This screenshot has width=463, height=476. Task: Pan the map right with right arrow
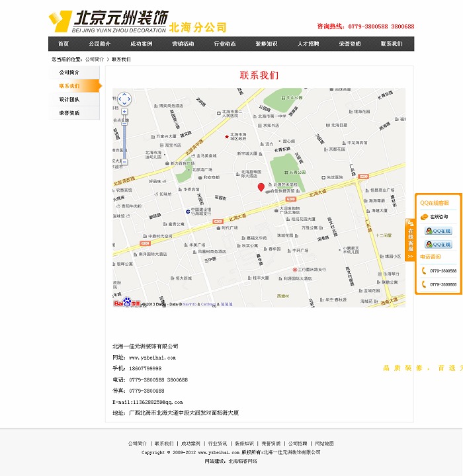(x=130, y=99)
